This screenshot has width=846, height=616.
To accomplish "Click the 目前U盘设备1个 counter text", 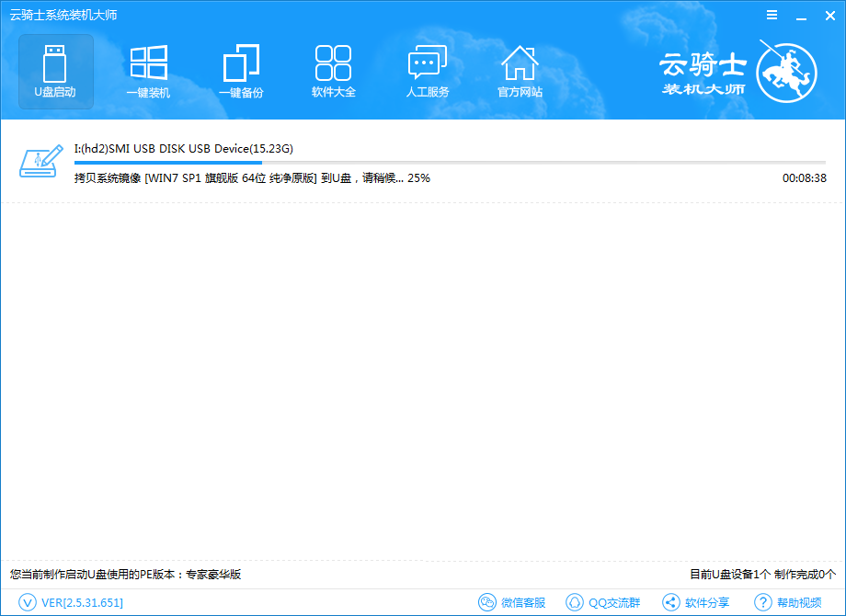I will (x=730, y=575).
